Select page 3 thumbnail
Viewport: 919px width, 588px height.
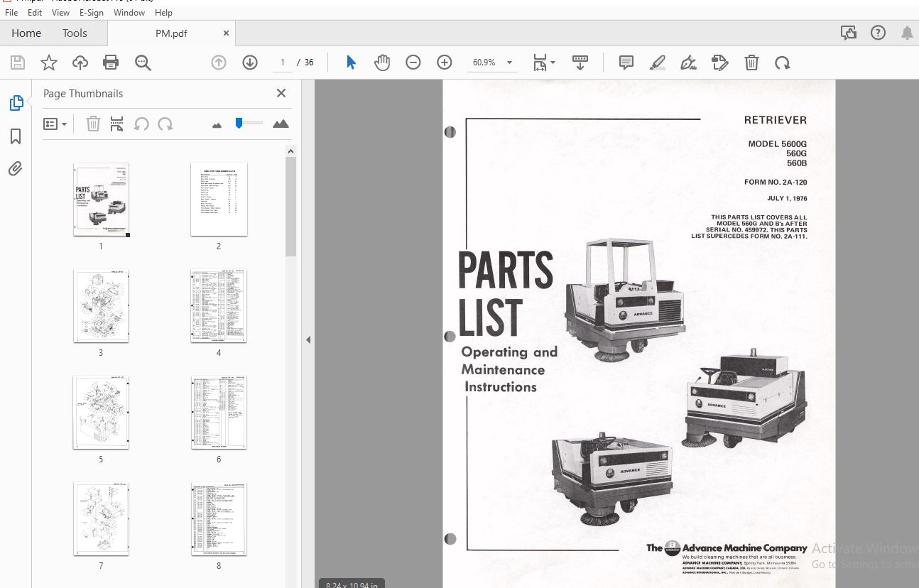coord(101,305)
